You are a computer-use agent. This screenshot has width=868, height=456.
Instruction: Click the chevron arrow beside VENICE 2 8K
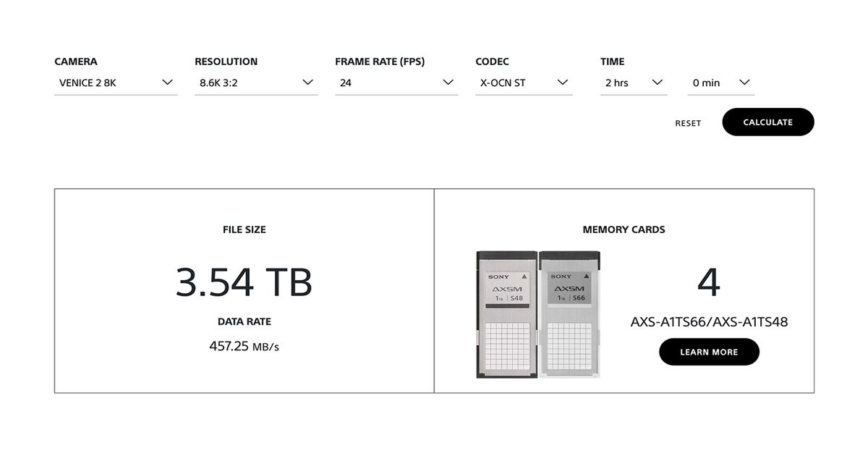pyautogui.click(x=169, y=83)
